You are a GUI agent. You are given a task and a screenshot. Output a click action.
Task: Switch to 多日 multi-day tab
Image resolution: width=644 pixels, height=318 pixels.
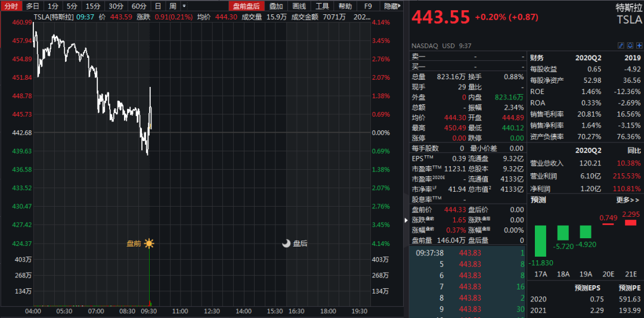pos(33,6)
